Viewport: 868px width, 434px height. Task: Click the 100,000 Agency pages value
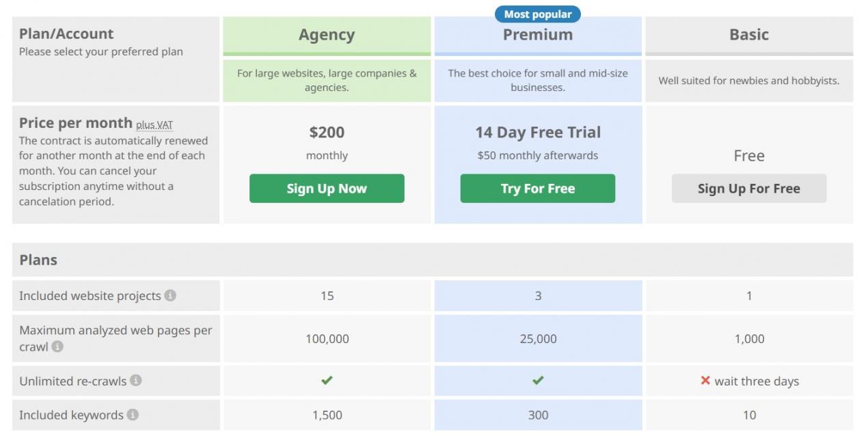[x=327, y=338]
